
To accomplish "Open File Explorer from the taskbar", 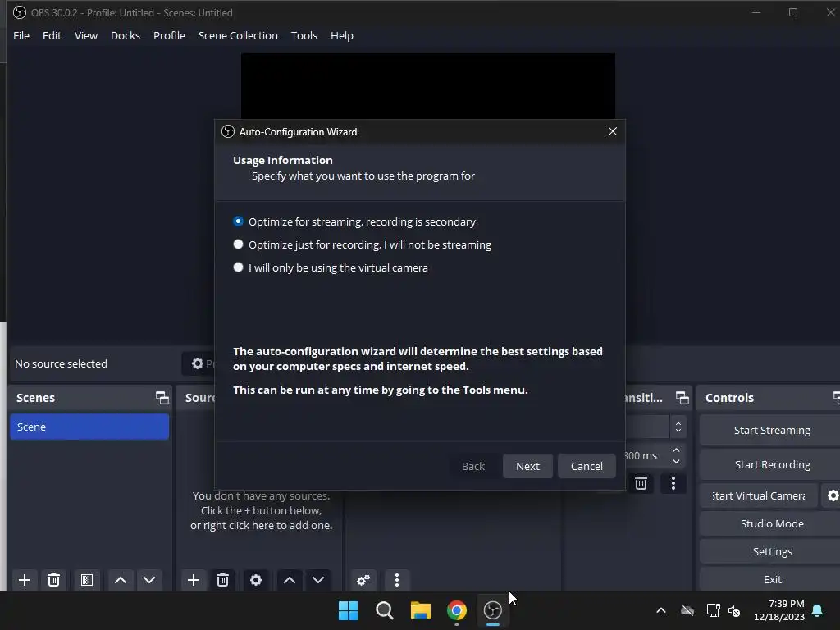I will pos(421,610).
